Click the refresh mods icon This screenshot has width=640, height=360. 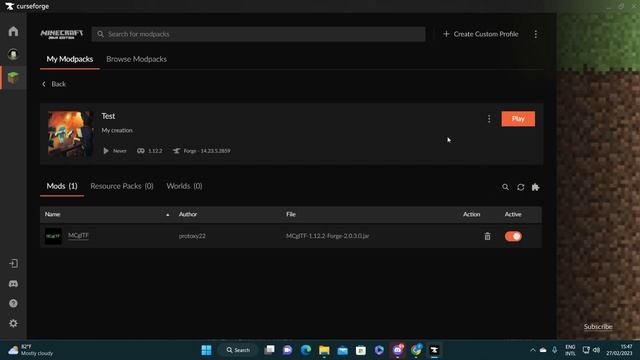pyautogui.click(x=520, y=187)
